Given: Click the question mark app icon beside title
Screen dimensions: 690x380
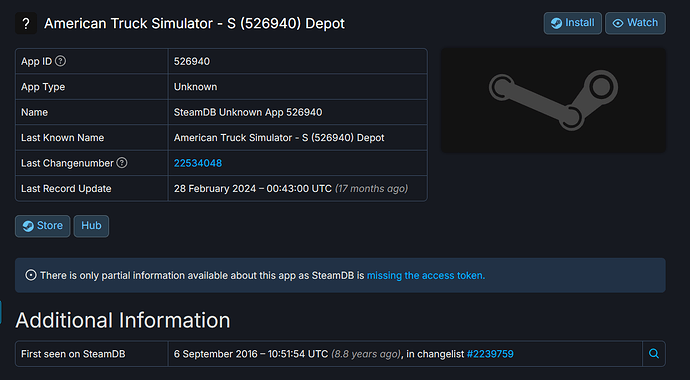Looking at the screenshot, I should [26, 23].
